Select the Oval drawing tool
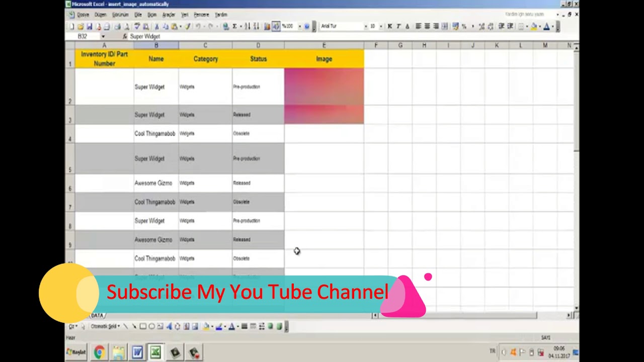Screen dimensions: 644x362 [151, 326]
